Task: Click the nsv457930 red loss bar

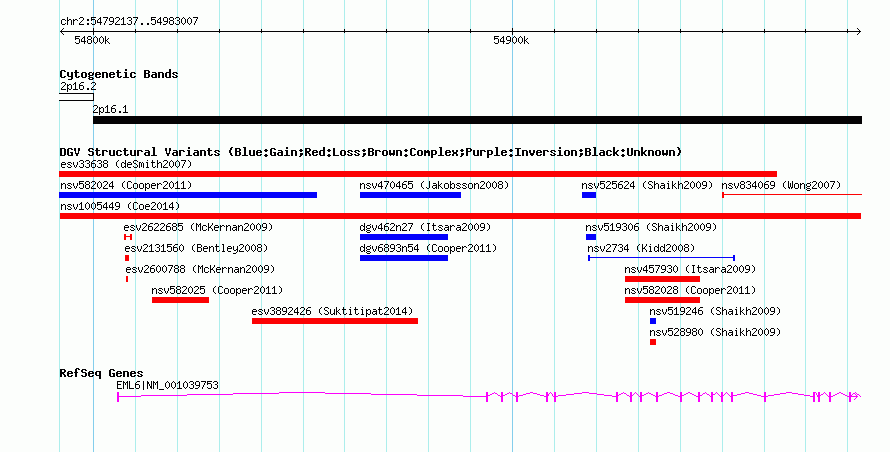Action: 662,279
